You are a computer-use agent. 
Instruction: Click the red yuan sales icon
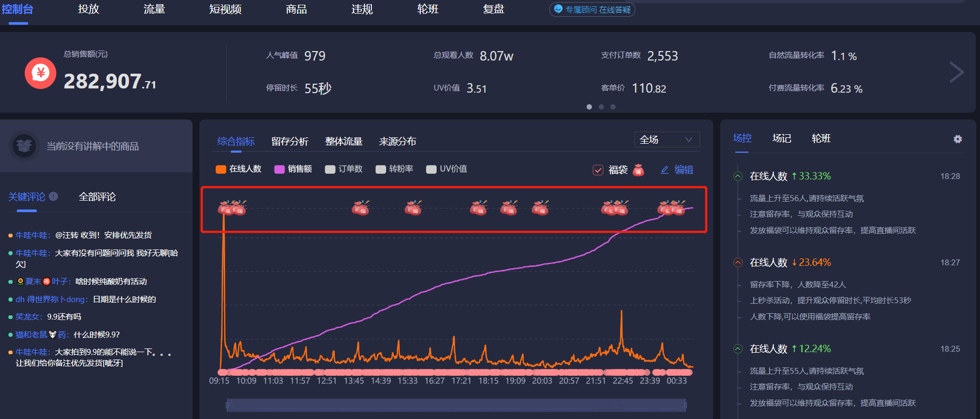41,73
